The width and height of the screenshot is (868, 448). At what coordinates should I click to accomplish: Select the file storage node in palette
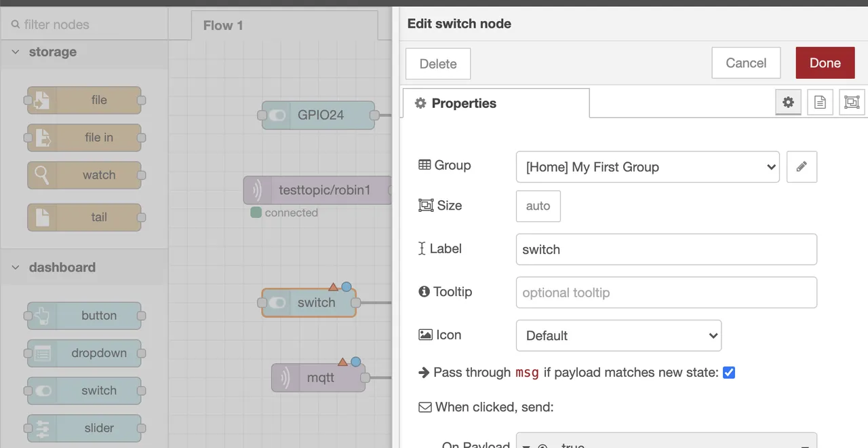[x=84, y=100]
